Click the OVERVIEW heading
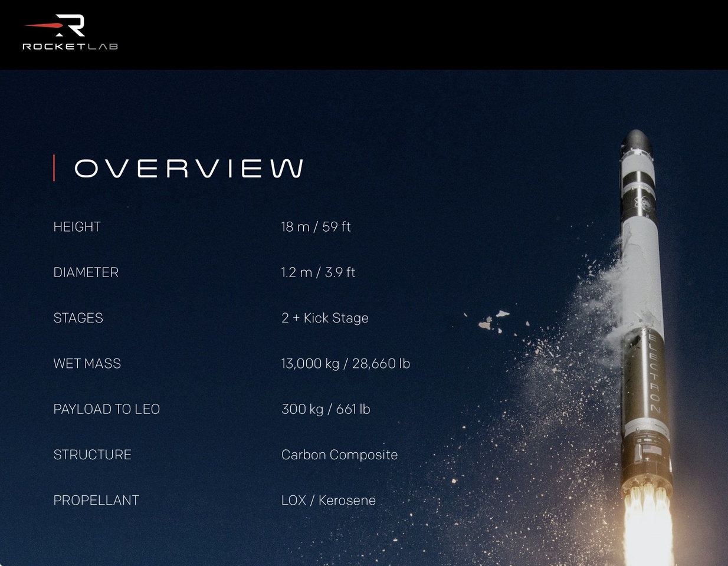The height and width of the screenshot is (566, 728). coord(189,169)
